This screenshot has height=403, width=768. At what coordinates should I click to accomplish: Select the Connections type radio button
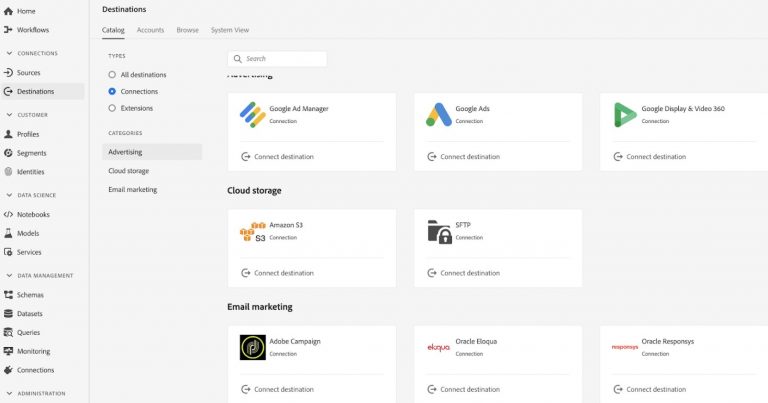point(112,91)
